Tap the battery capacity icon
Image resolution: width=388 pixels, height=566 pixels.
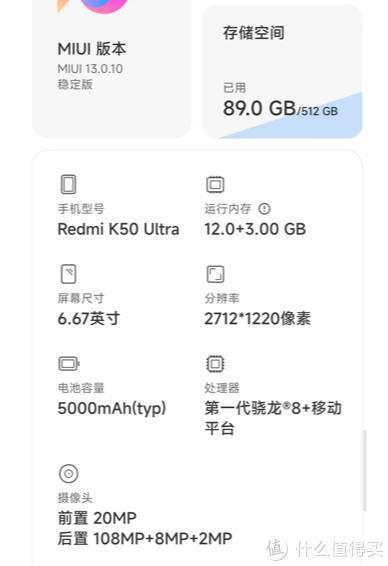pos(69,363)
